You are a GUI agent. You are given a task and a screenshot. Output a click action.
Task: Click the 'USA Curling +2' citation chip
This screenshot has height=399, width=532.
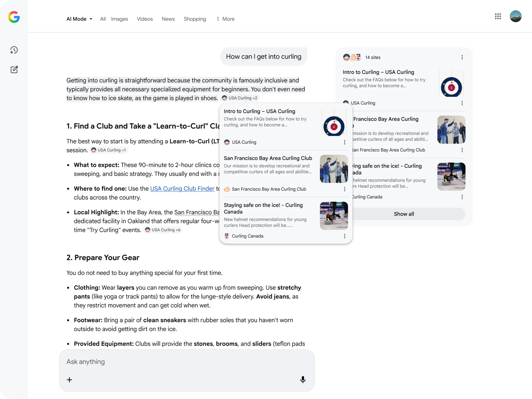240,98
